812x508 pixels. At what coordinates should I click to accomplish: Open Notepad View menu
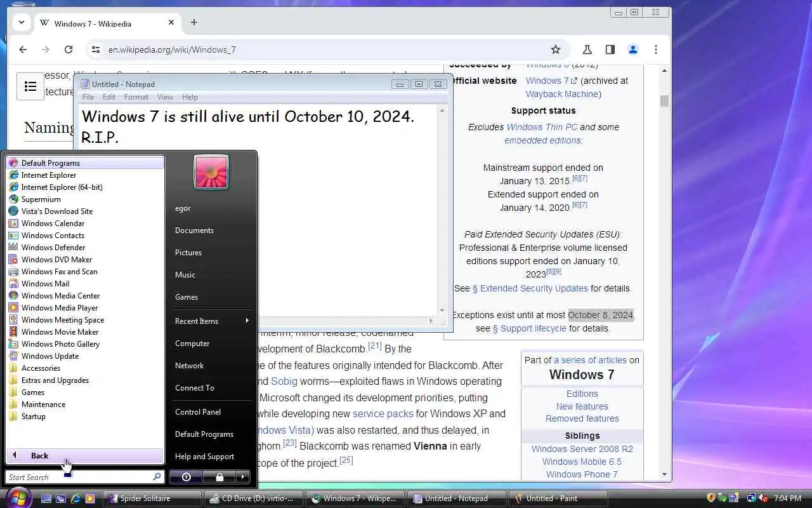(x=165, y=97)
